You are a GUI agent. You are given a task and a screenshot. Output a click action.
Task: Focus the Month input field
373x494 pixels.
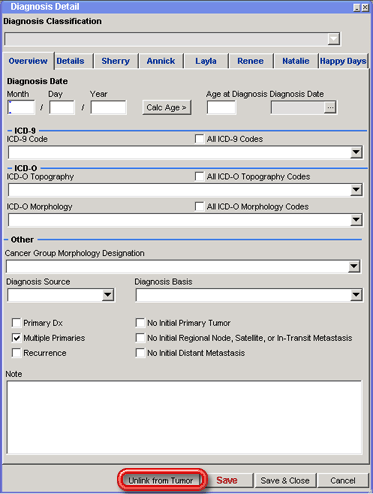tap(21, 107)
